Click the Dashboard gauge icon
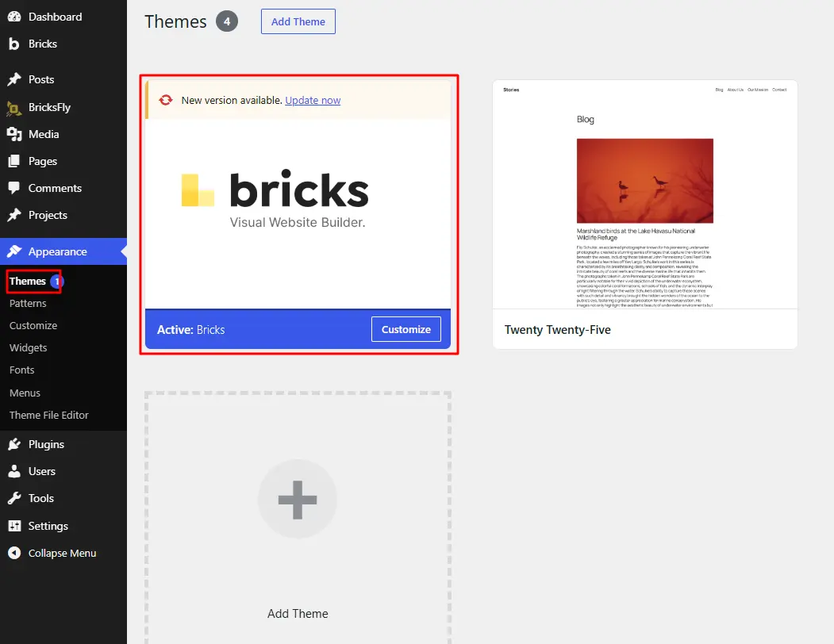Screen dimensions: 834x644 (x=14, y=17)
